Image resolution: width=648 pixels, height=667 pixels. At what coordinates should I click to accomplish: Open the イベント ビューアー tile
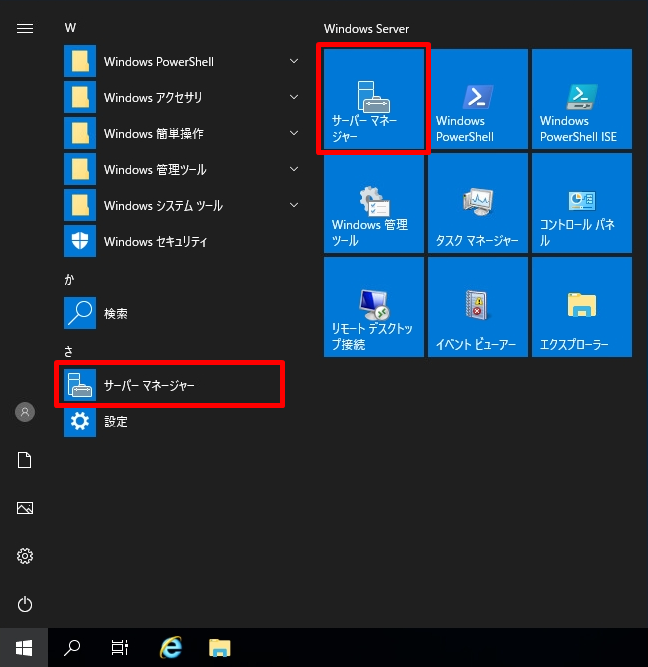[x=478, y=307]
